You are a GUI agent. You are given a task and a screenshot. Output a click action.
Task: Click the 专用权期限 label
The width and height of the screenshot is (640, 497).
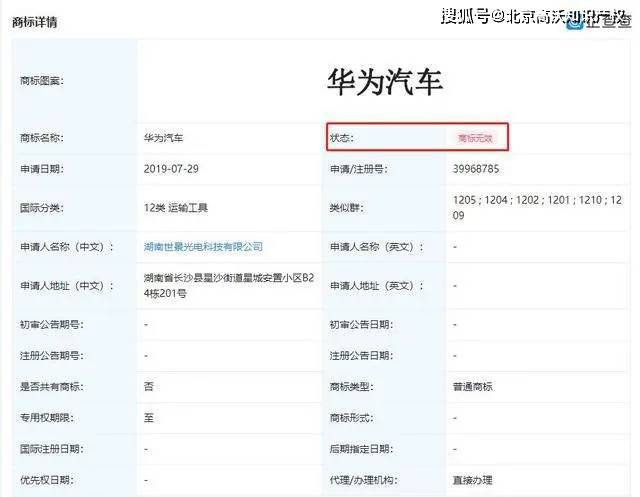[x=47, y=418]
